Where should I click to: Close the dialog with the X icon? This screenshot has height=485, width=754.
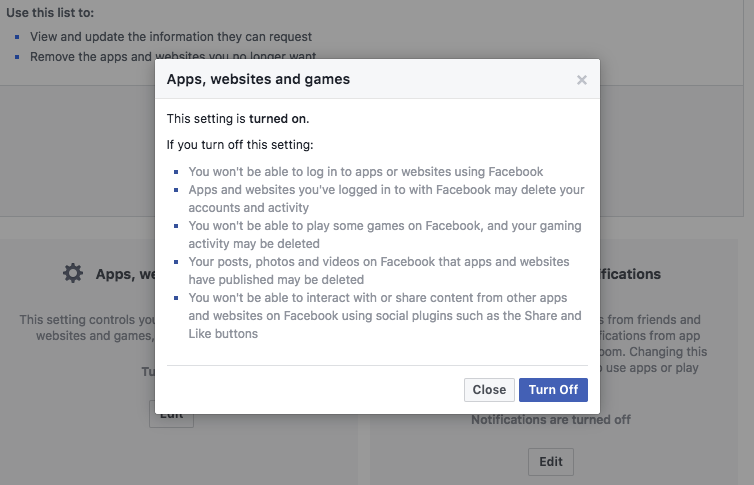[x=582, y=80]
